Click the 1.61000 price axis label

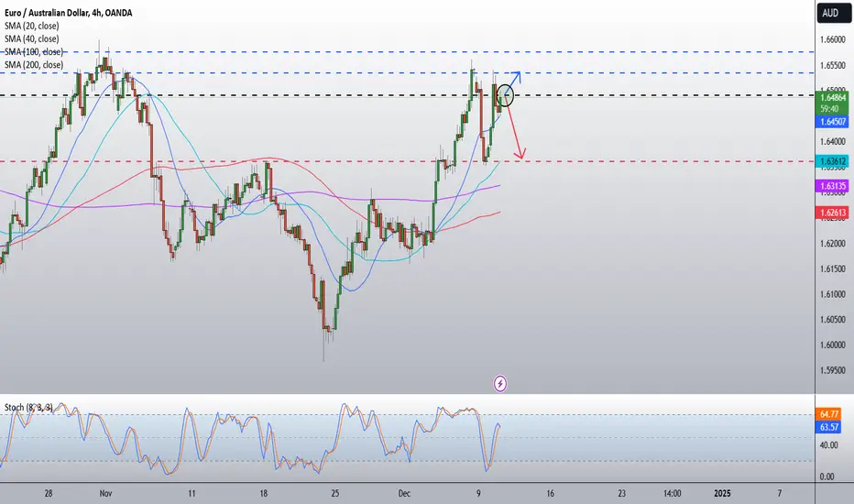(833, 294)
